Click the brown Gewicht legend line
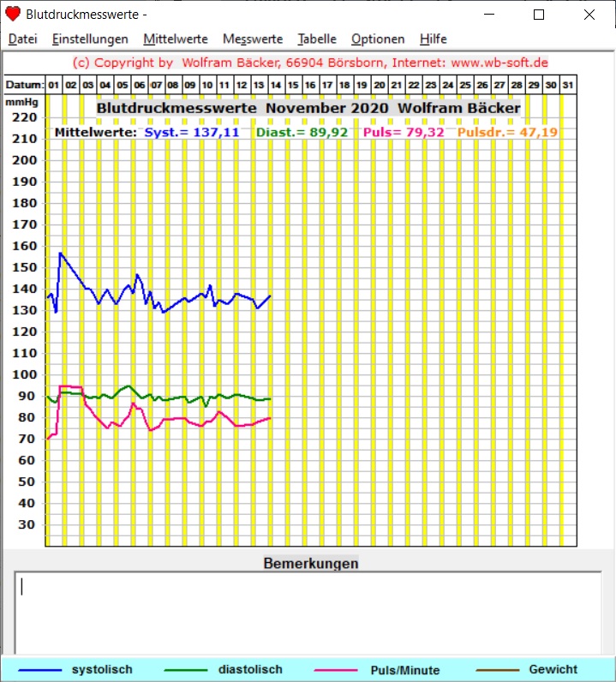 tap(496, 670)
